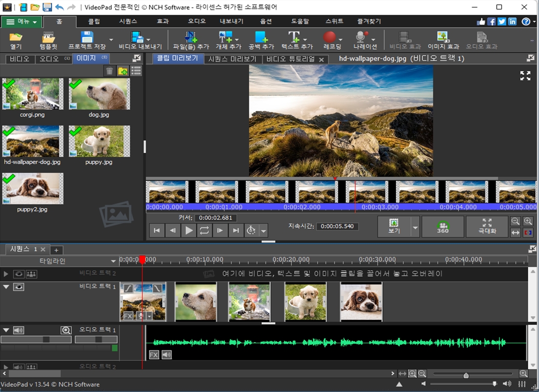Click the 보기 view button
The width and height of the screenshot is (539, 392).
click(394, 227)
